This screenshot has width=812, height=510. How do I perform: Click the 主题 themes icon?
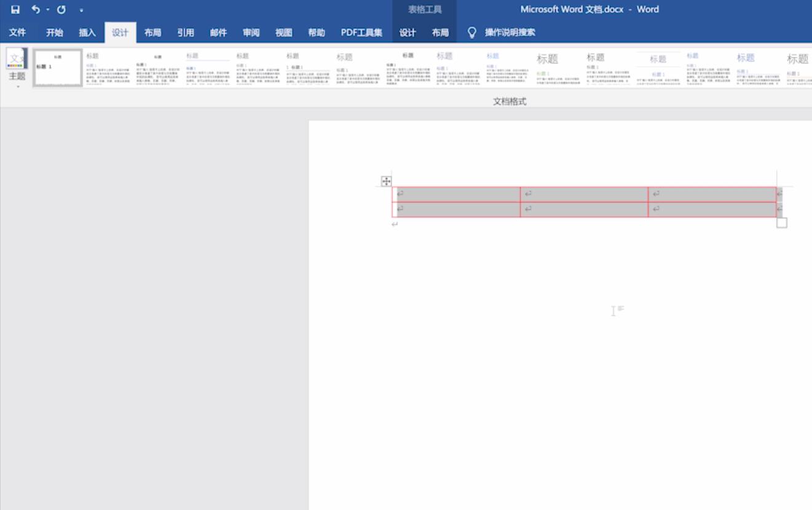[17, 58]
